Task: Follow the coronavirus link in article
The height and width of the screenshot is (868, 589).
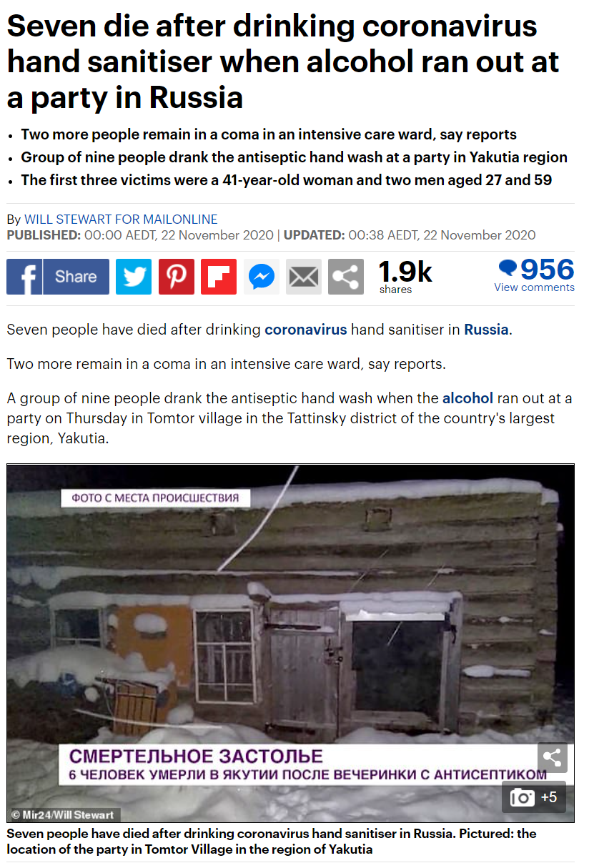Action: pos(306,330)
